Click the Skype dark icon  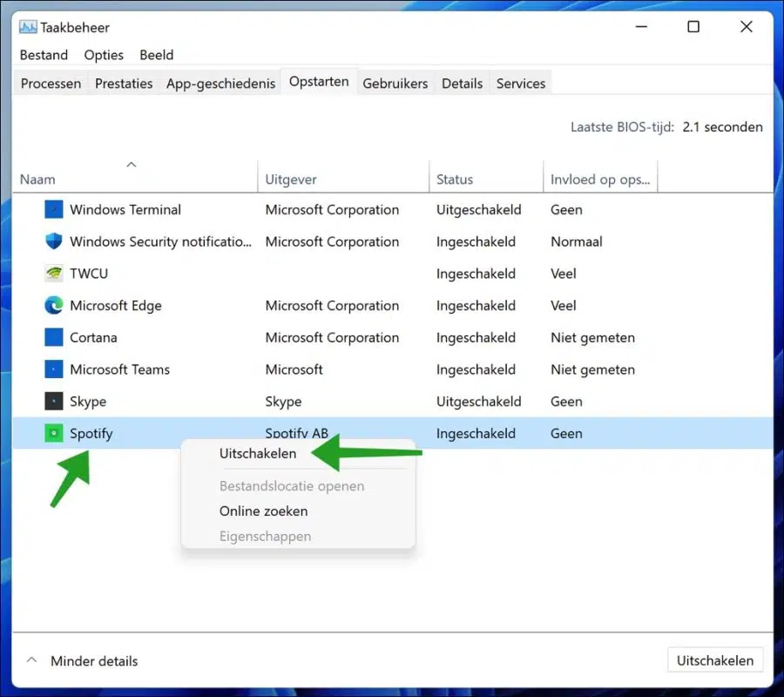click(x=53, y=401)
